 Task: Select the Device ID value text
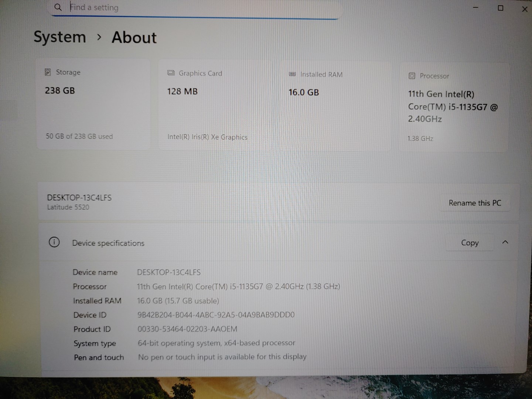coord(216,315)
